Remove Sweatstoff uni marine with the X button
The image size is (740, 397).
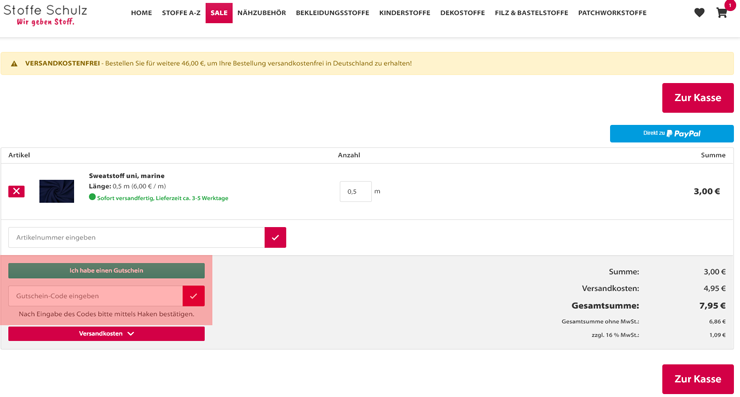(x=17, y=191)
